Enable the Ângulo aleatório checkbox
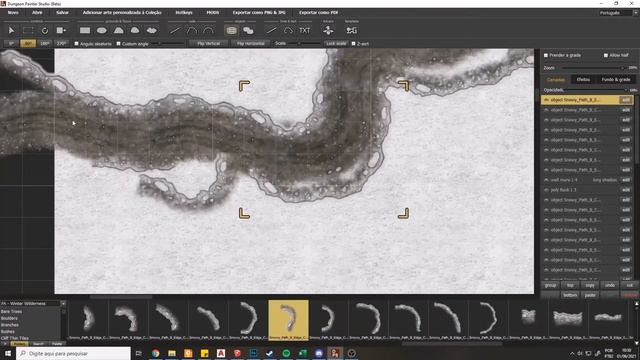The width and height of the screenshot is (640, 360). 76,44
